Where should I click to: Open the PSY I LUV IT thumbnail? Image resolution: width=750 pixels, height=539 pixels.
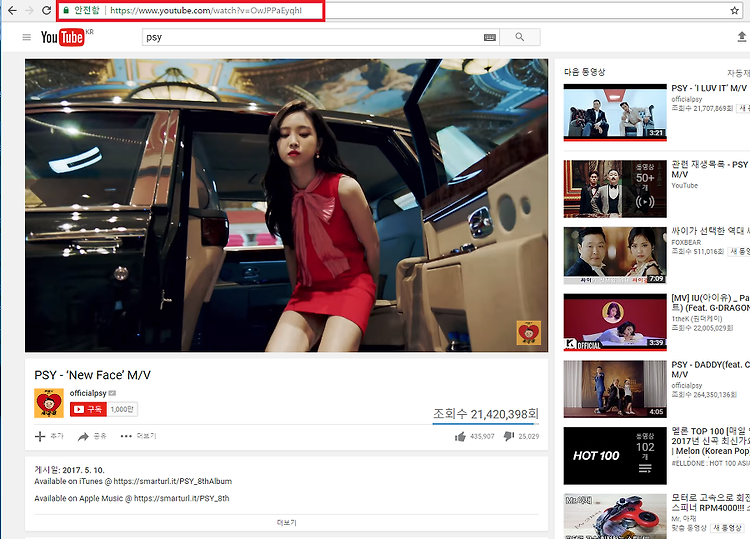pyautogui.click(x=615, y=112)
